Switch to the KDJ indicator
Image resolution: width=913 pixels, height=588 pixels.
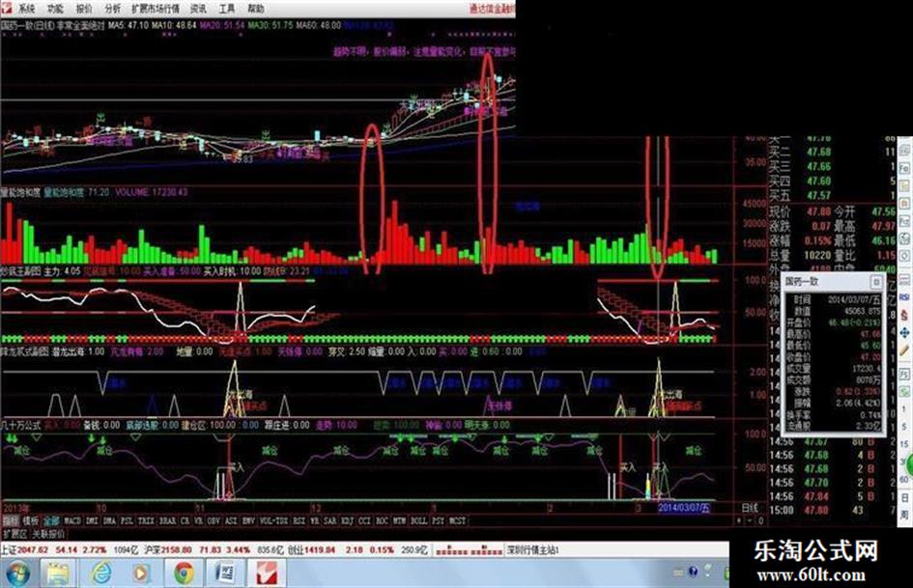347,521
